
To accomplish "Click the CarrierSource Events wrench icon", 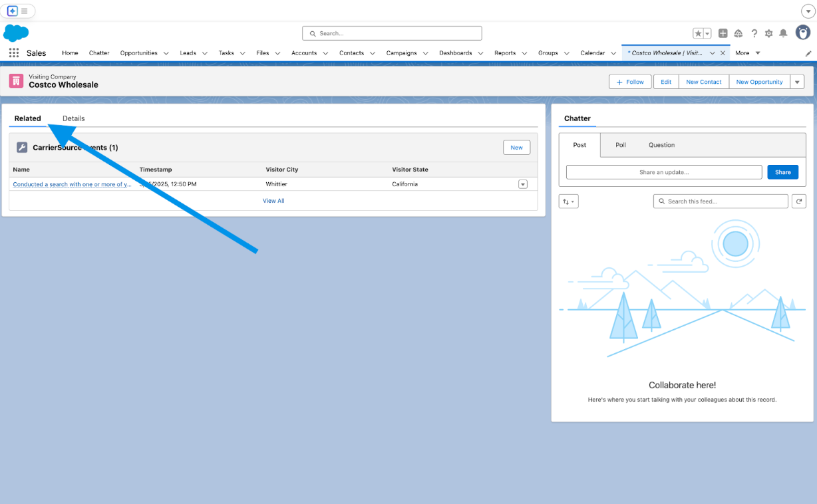I will click(x=22, y=148).
